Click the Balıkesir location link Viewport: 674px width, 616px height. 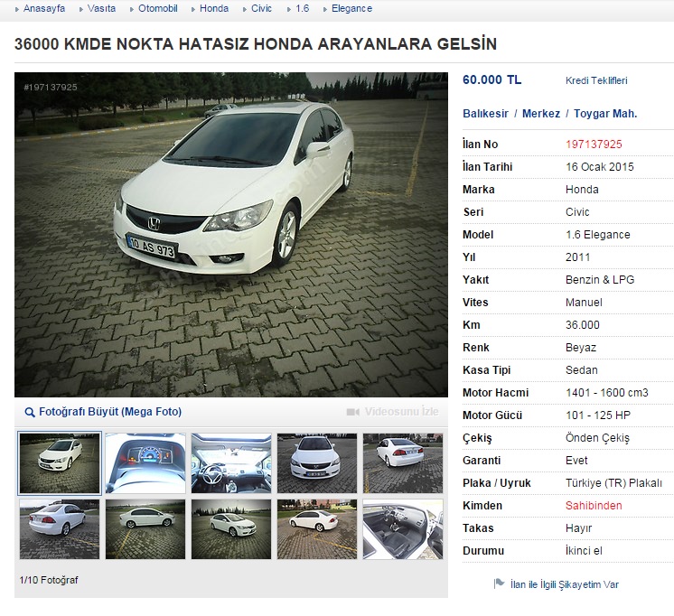(x=485, y=114)
